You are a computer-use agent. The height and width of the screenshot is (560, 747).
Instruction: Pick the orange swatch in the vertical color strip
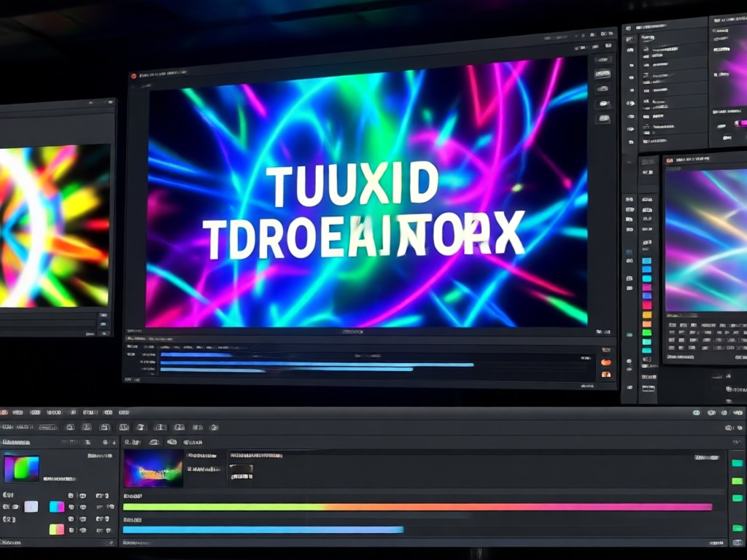[647, 324]
